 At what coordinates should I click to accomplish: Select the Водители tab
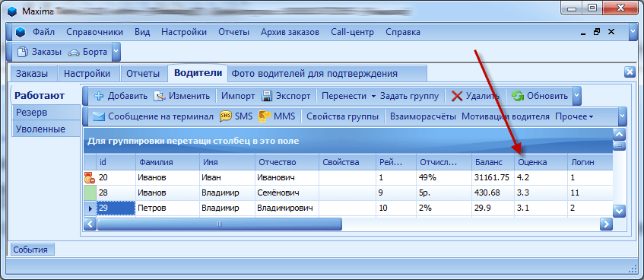click(198, 73)
